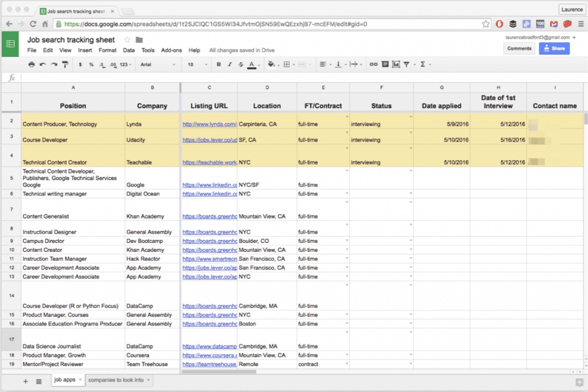Screen dimensions: 588x392
Task: Star the Job search tracking sheet document
Action: pos(127,40)
